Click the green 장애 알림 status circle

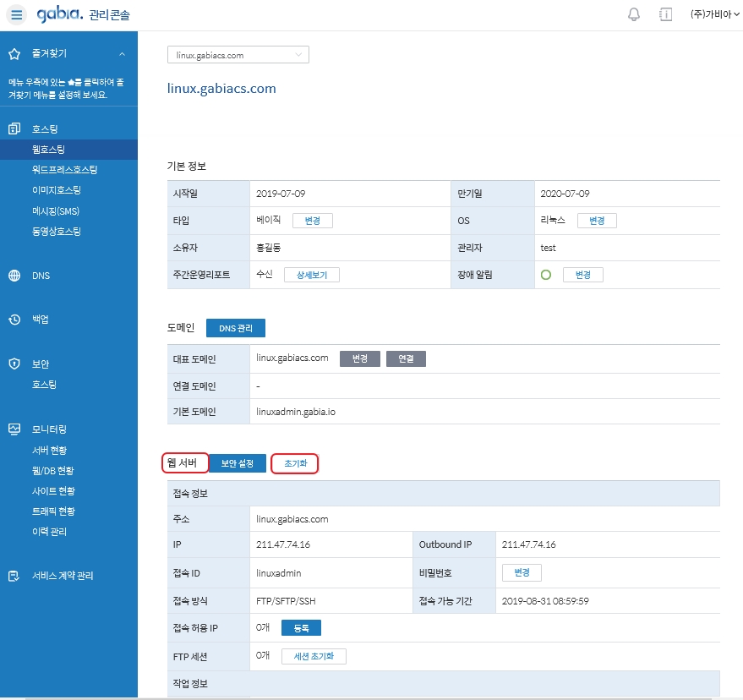coord(546,275)
